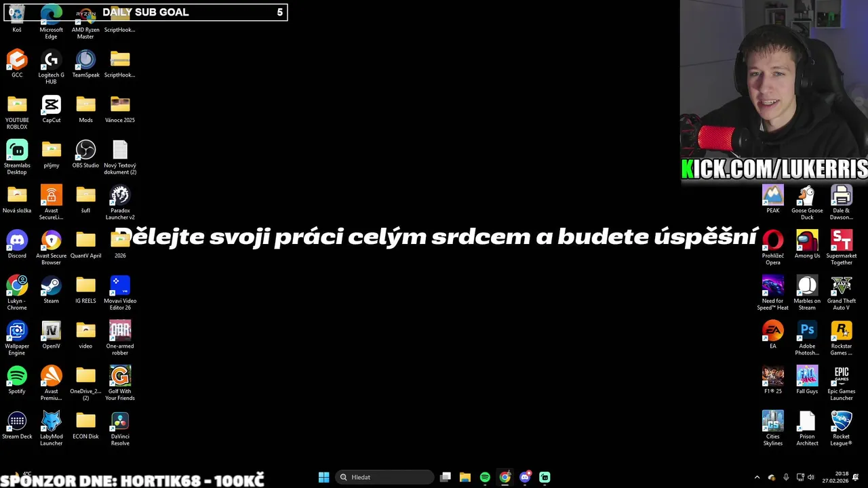Open the příjmy folder

click(51, 155)
